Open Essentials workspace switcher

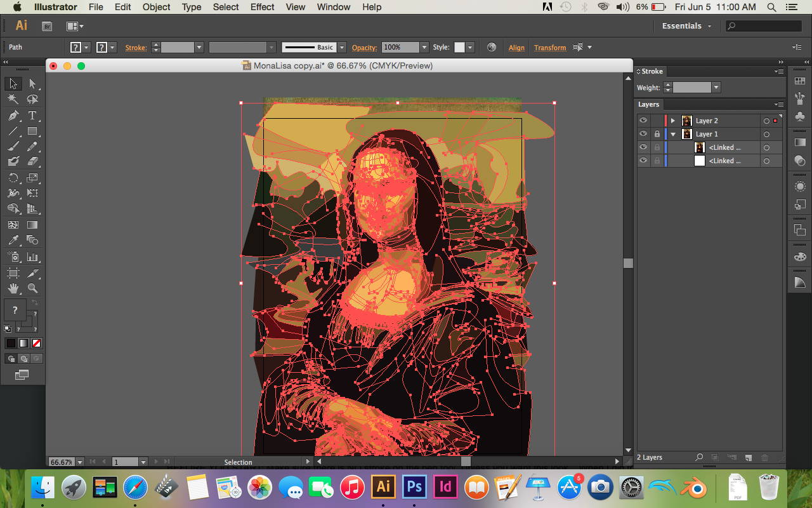[687, 26]
